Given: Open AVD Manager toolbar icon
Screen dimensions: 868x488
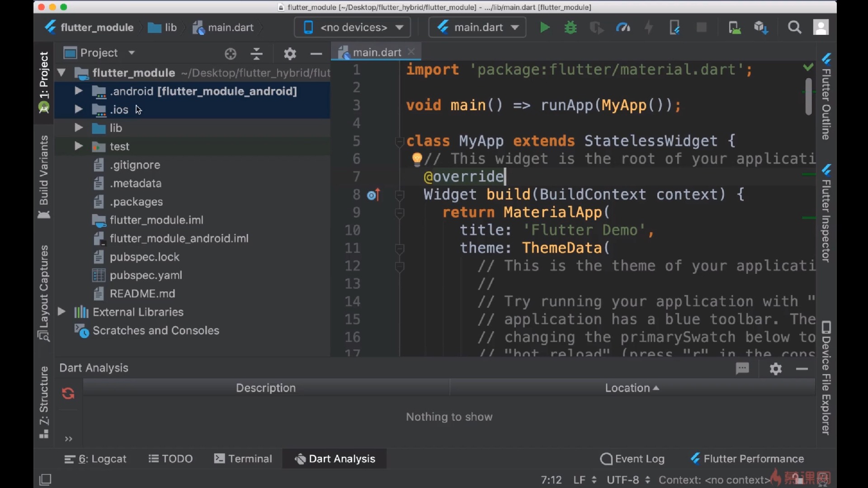Looking at the screenshot, I should pyautogui.click(x=735, y=28).
